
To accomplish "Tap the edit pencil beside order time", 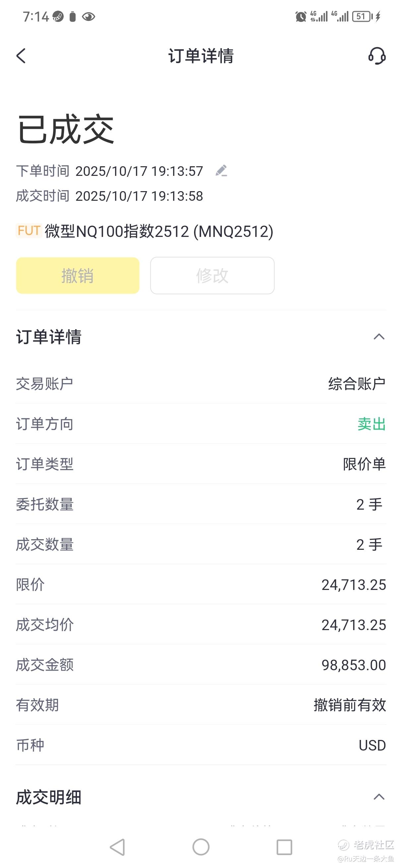I will point(221,171).
